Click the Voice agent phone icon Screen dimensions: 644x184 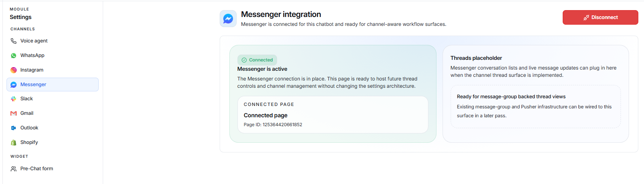click(13, 41)
